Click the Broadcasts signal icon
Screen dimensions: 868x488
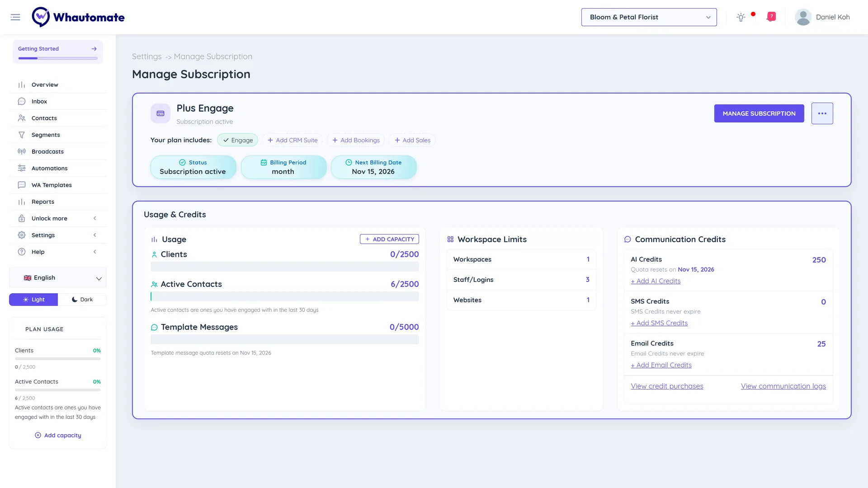tap(22, 152)
